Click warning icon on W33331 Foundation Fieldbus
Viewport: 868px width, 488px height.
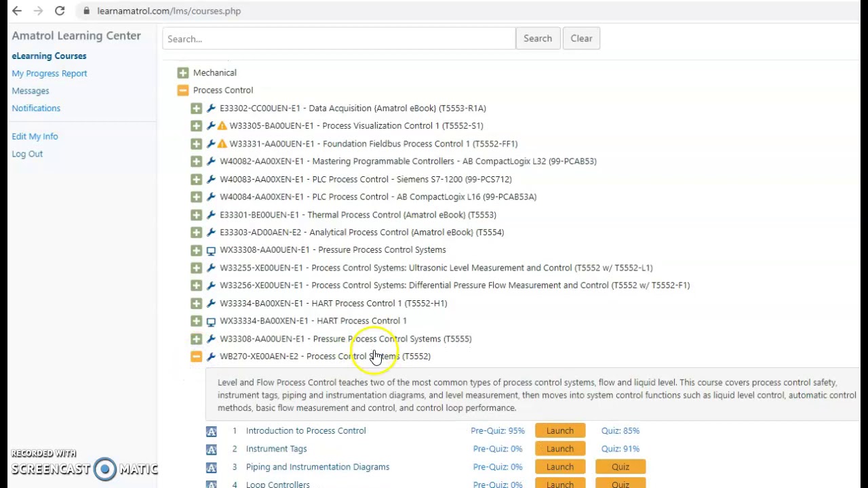(222, 144)
